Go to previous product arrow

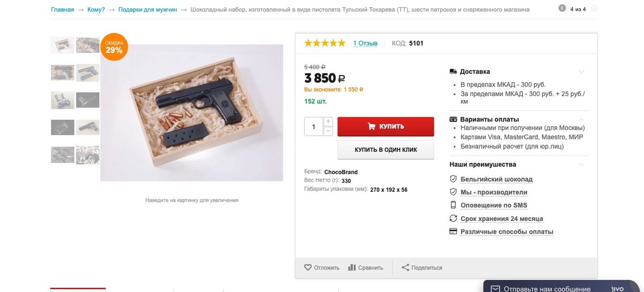(562, 8)
